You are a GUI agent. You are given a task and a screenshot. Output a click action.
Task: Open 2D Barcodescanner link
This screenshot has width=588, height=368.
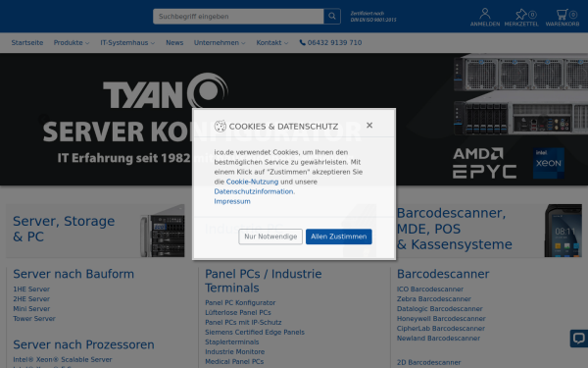[x=428, y=362]
